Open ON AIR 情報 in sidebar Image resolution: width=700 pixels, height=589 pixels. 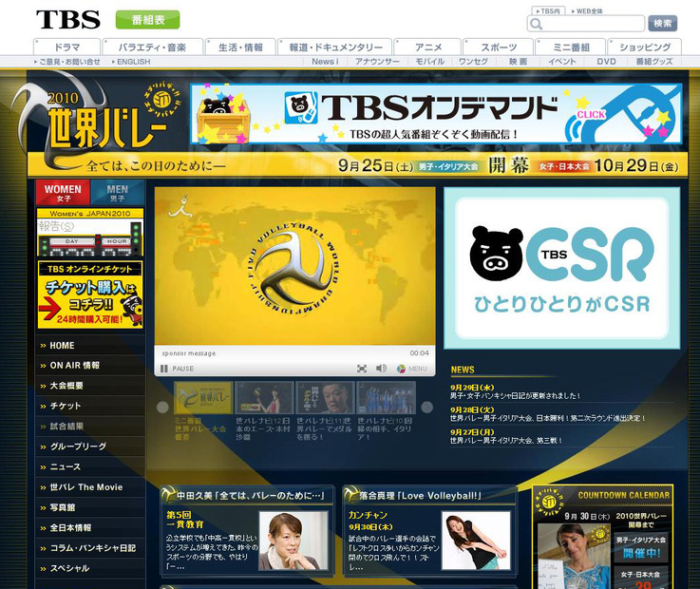pyautogui.click(x=90, y=366)
